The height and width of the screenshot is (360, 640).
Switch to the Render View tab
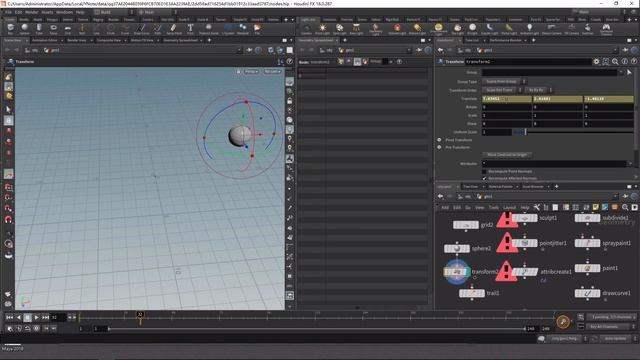pos(76,40)
